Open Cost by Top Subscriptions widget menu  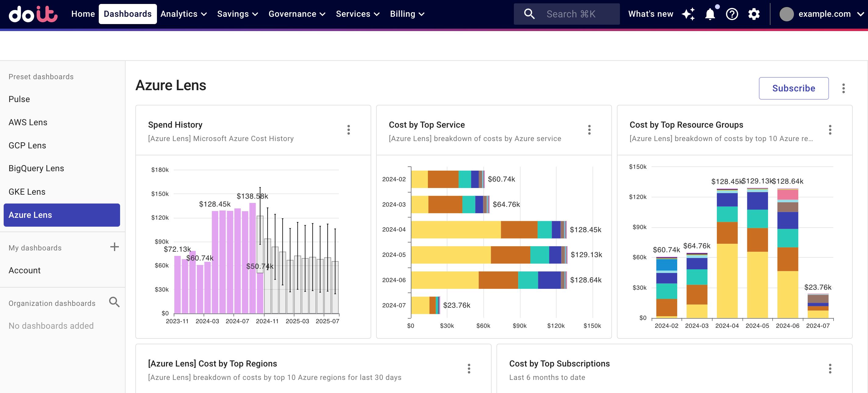[x=830, y=368]
